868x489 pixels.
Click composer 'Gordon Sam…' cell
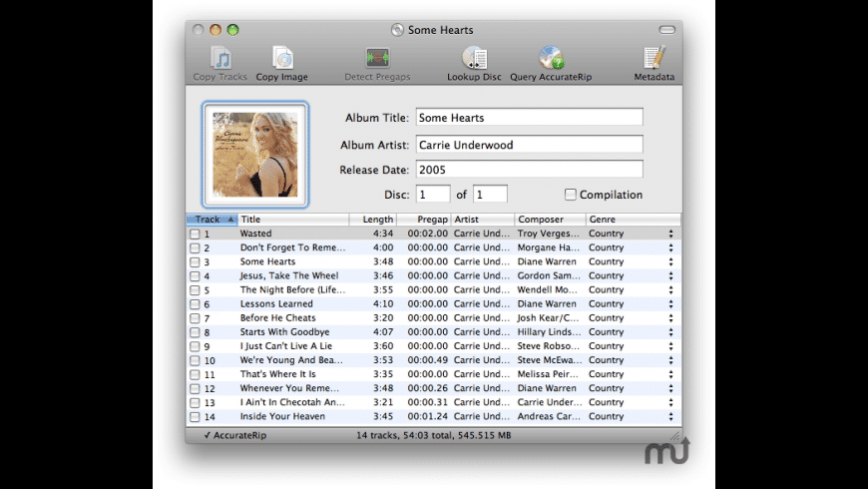[x=549, y=275]
